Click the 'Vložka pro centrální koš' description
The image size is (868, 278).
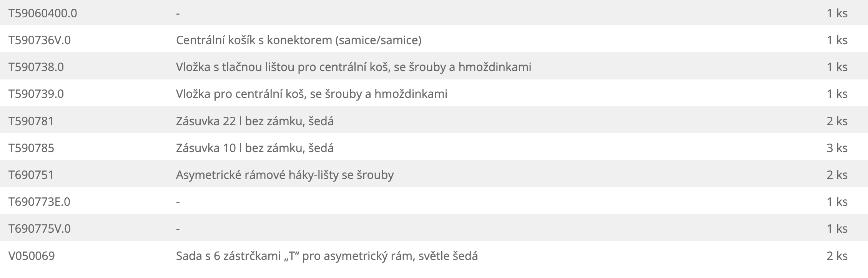click(x=311, y=94)
